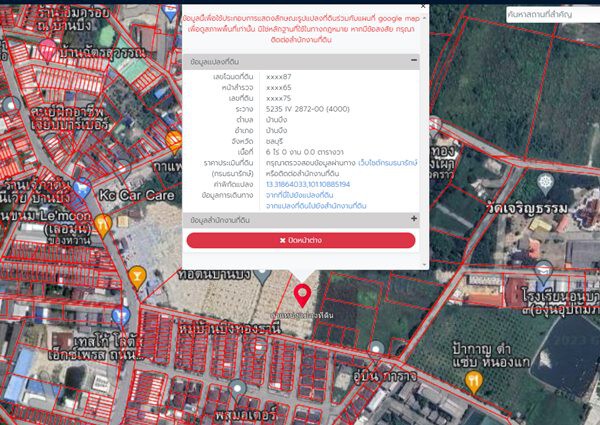The width and height of the screenshot is (600, 425).
Task: Click the เลขโฉนดที่ดิน field label
Action: 233,77
